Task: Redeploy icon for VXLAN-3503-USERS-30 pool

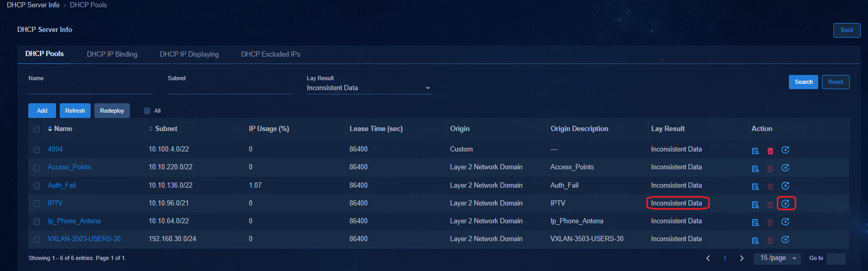Action: [785, 240]
